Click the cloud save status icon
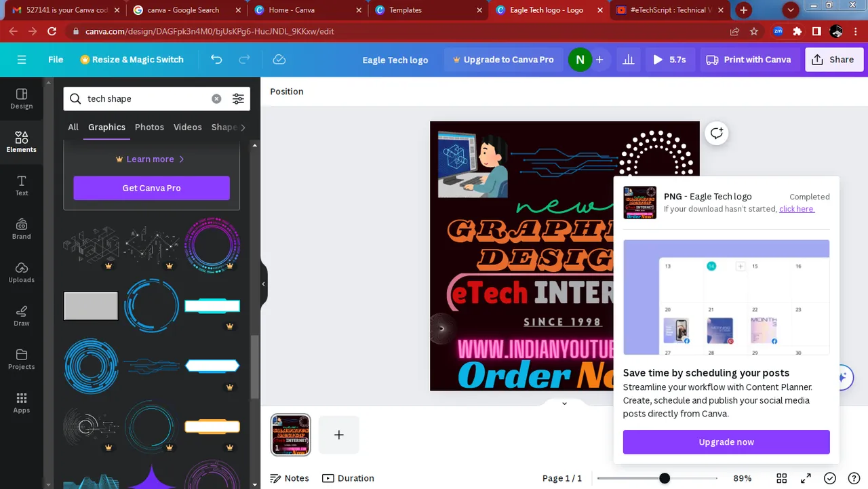The height and width of the screenshot is (489, 868). pos(279,60)
